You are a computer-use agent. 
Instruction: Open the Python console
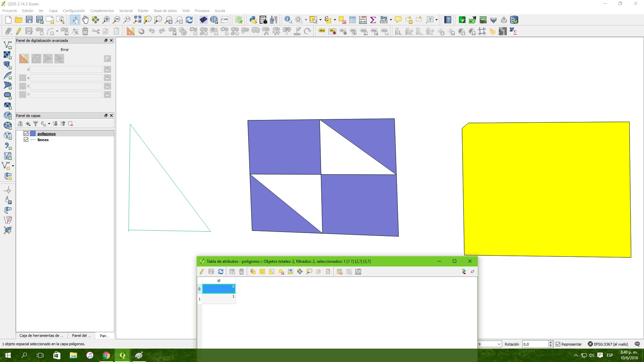253,20
